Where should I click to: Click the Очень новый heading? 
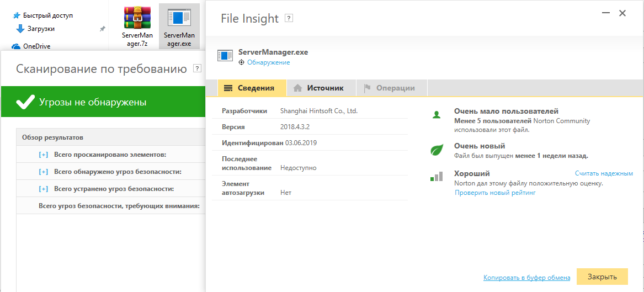[480, 146]
